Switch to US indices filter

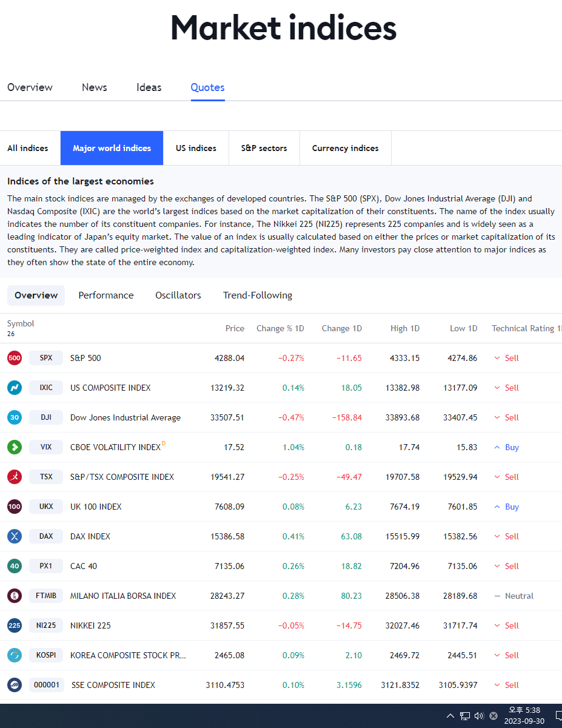tap(196, 148)
